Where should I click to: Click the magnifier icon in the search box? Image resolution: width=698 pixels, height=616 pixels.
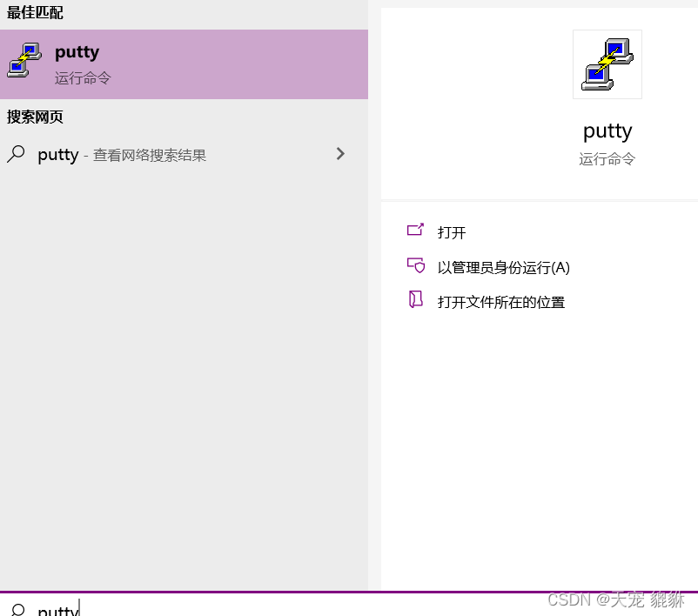(17, 610)
